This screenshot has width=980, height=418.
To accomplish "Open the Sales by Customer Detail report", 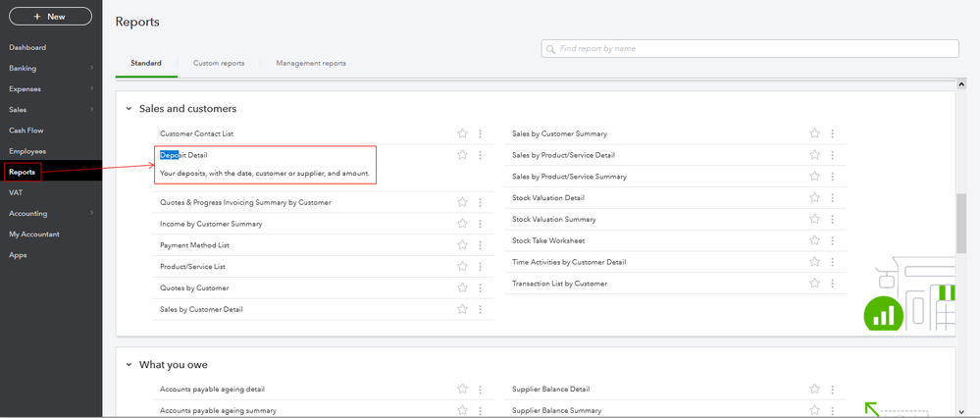I will (x=201, y=309).
